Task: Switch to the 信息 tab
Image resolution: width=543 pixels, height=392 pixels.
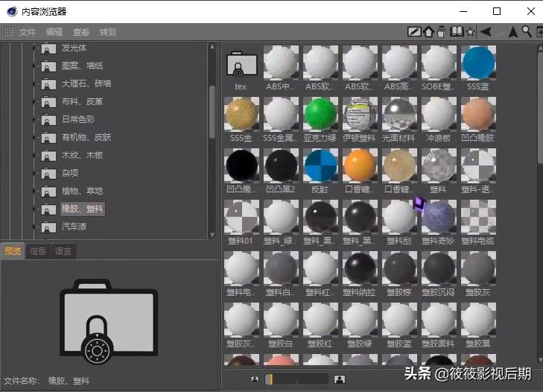Action: click(x=38, y=251)
